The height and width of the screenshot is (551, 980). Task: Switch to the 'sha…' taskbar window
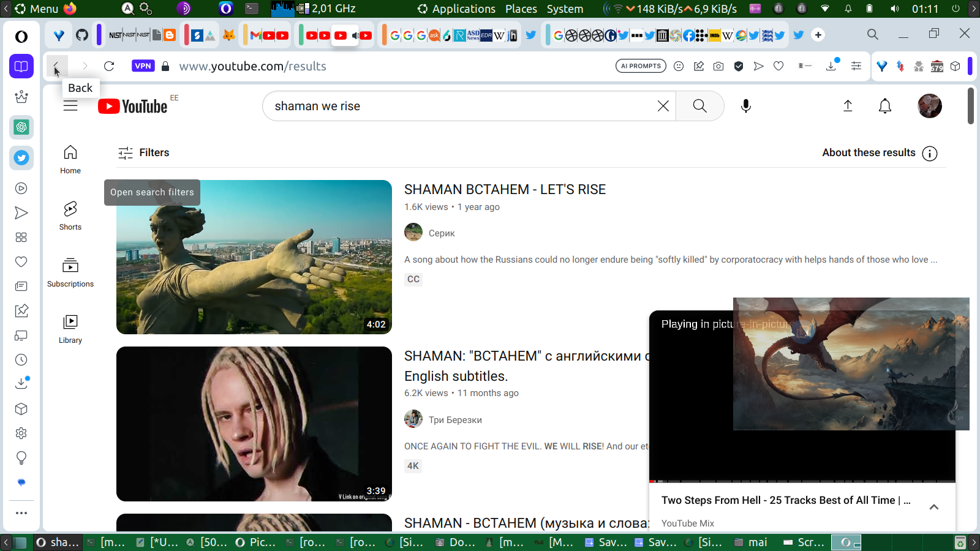(58, 542)
